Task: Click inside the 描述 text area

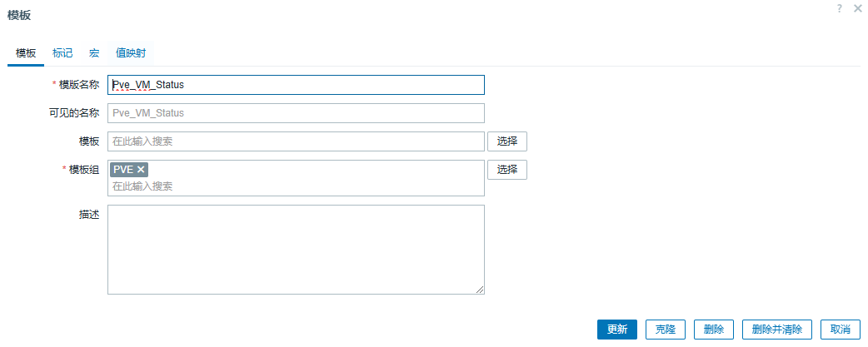Action: click(x=296, y=249)
